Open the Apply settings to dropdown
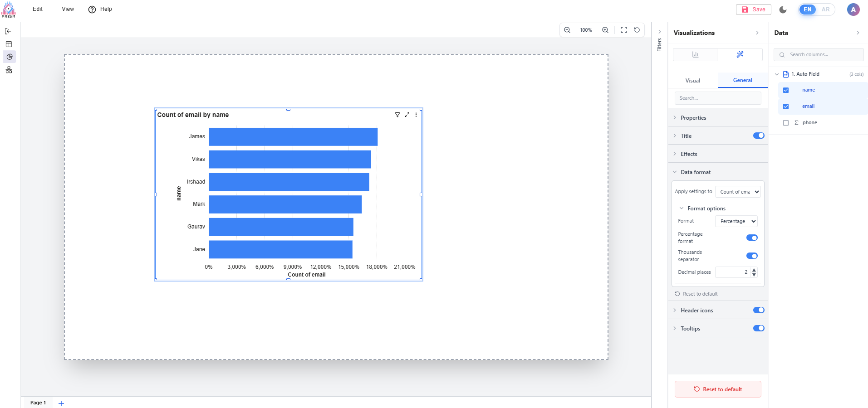Viewport: 868px width, 408px height. point(737,192)
